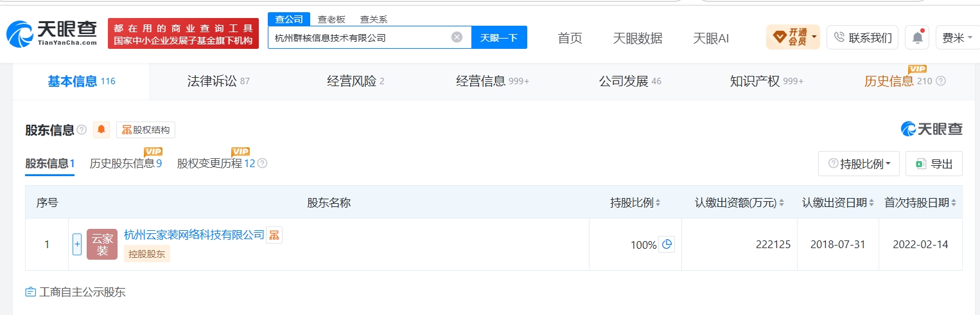Screen dimensions: 980x315
Task: Switch to the 知识产权 tab
Action: coord(767,81)
